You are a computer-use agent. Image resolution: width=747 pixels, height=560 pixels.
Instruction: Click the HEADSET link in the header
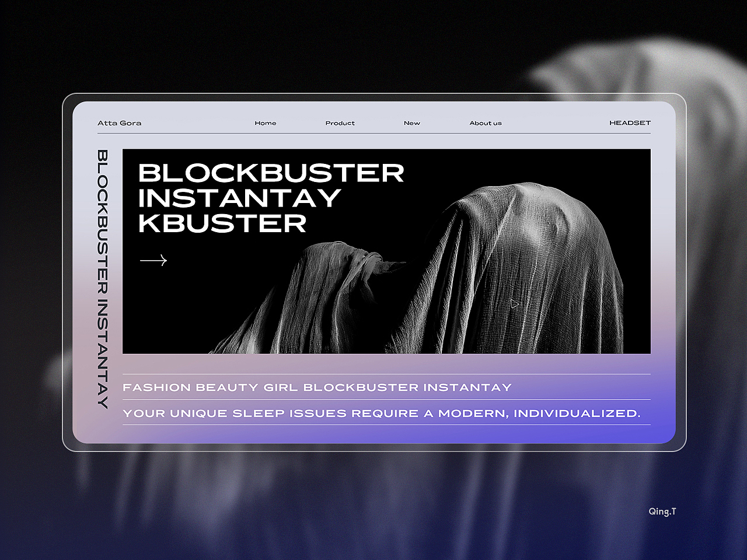tap(630, 123)
